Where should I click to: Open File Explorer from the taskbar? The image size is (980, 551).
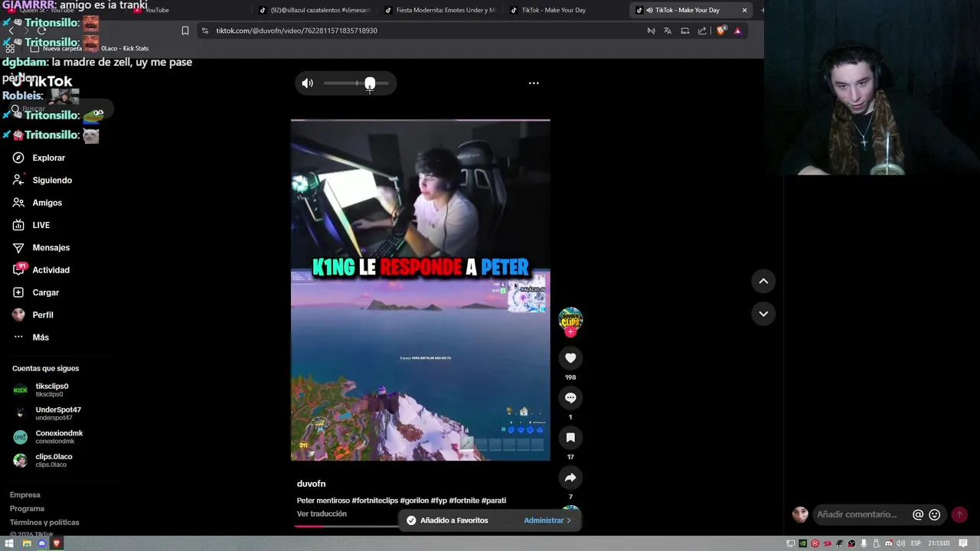pos(27,543)
